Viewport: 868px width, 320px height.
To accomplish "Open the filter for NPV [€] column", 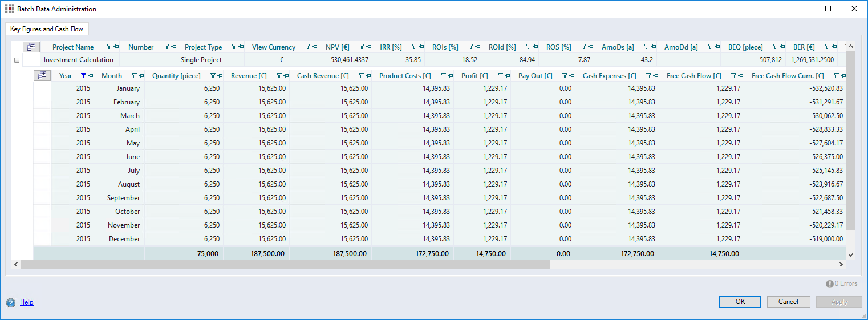I will click(x=362, y=47).
